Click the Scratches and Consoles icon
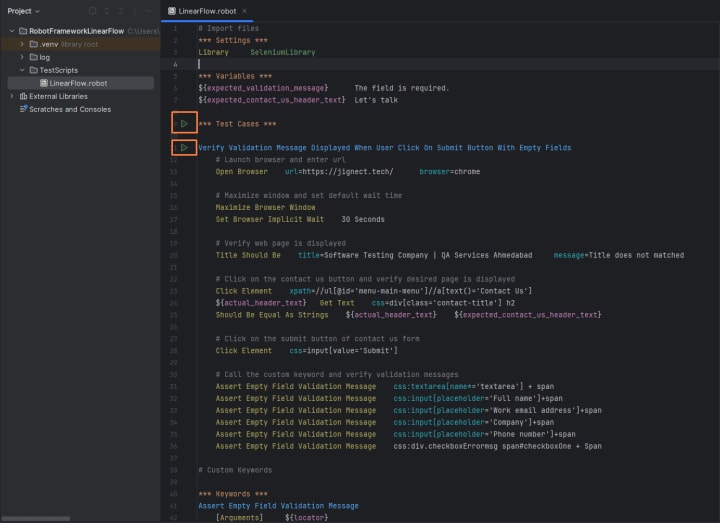The image size is (720, 523). (x=24, y=109)
